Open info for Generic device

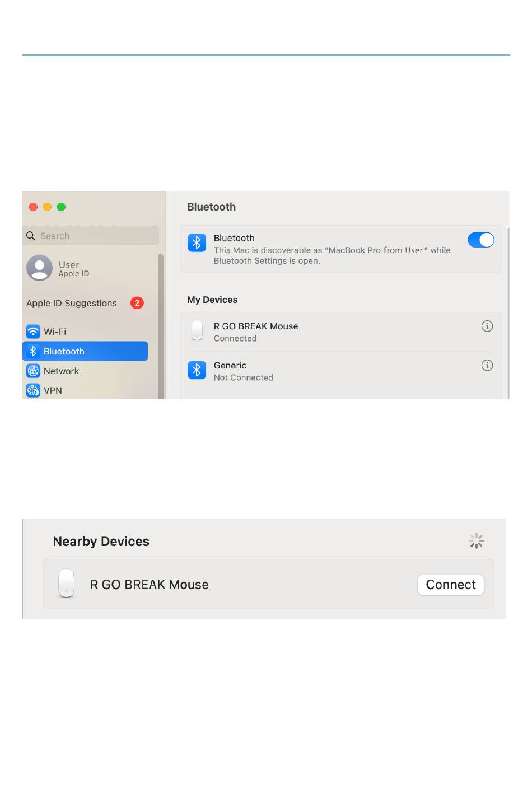(x=487, y=365)
